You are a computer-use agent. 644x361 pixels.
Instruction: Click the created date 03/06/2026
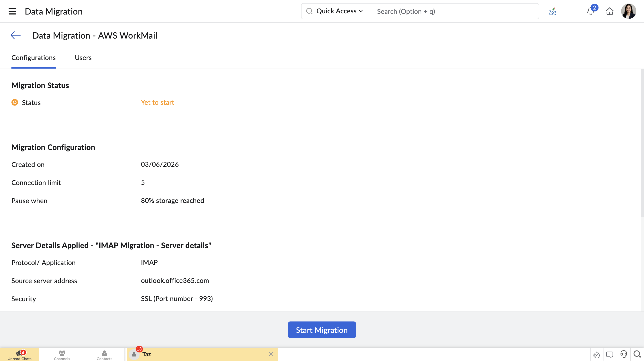160,164
